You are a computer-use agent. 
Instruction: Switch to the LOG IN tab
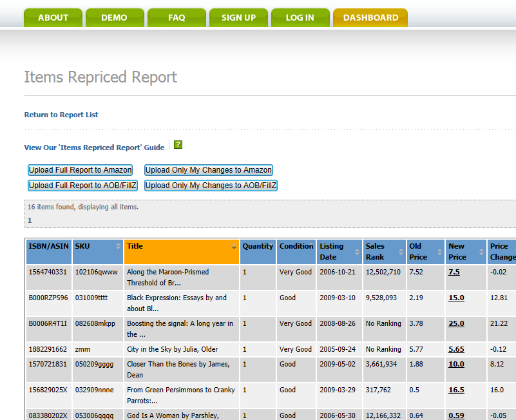(300, 17)
